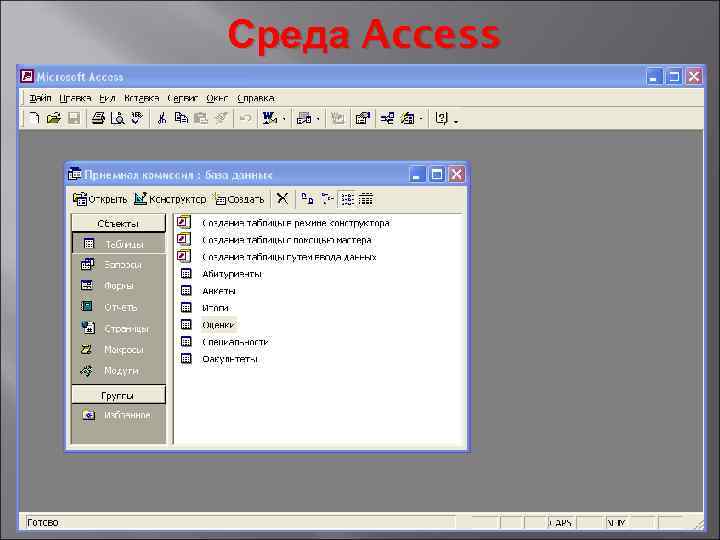Image resolution: width=720 pixels, height=540 pixels.
Task: Delete object with the X icon
Action: click(x=282, y=199)
